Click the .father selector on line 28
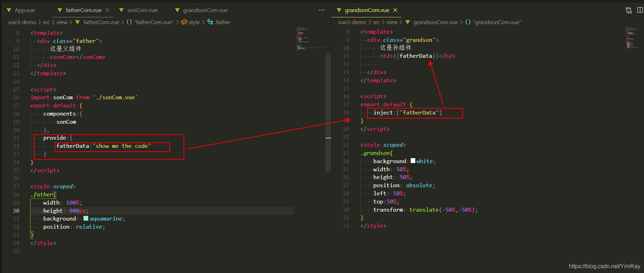The height and width of the screenshot is (273, 644). coord(42,194)
